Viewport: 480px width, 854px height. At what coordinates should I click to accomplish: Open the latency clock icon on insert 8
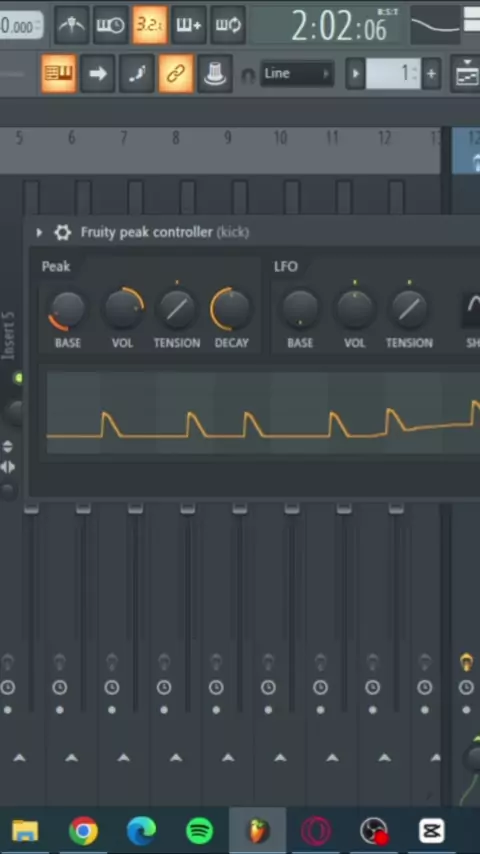[164, 688]
